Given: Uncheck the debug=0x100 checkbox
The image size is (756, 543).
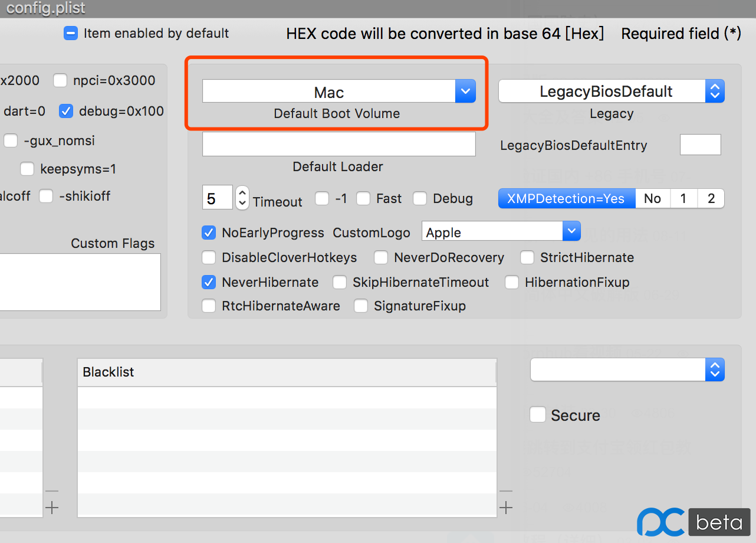Looking at the screenshot, I should (66, 111).
